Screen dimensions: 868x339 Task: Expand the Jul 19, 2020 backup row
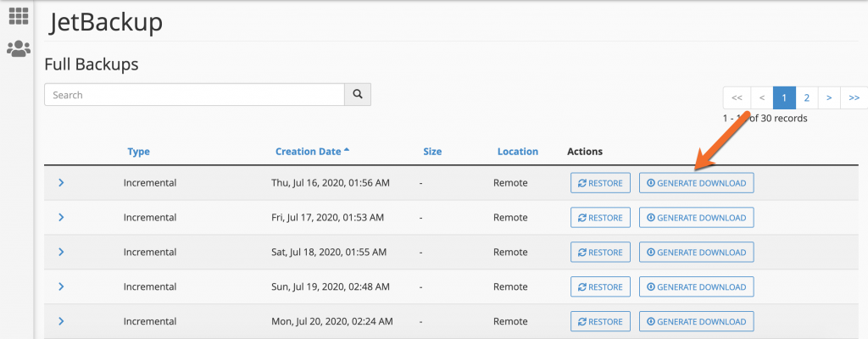(61, 287)
